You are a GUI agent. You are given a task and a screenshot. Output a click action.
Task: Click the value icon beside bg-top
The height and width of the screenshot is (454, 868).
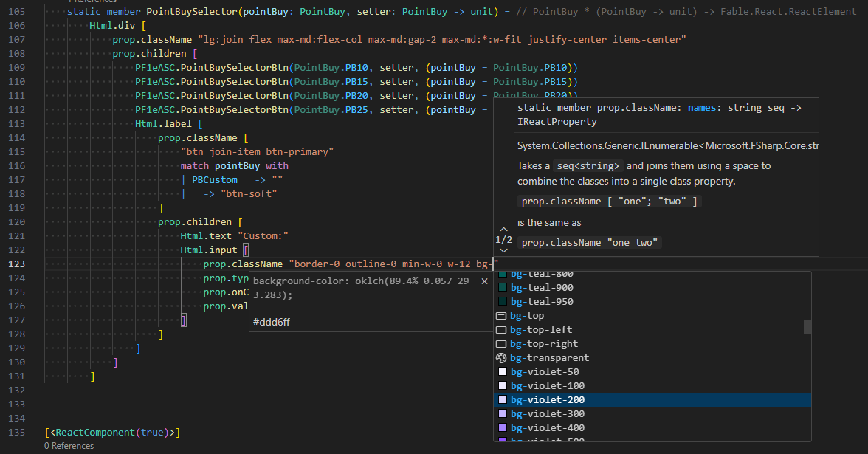[503, 315]
